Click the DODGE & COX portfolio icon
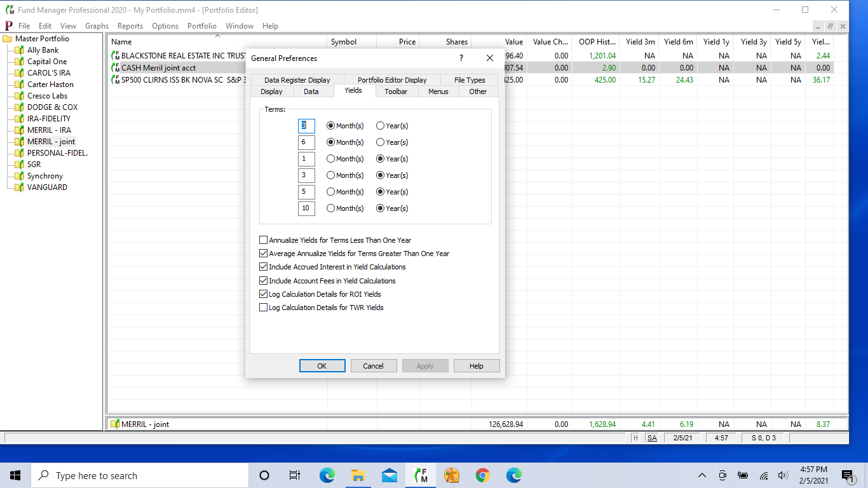This screenshot has width=868, height=488. 20,107
